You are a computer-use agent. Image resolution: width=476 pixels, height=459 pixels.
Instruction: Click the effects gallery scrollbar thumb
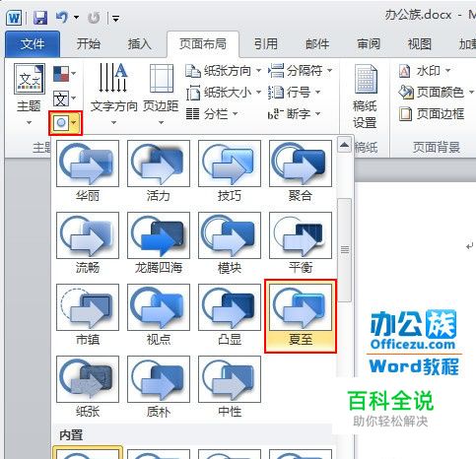pos(344,250)
